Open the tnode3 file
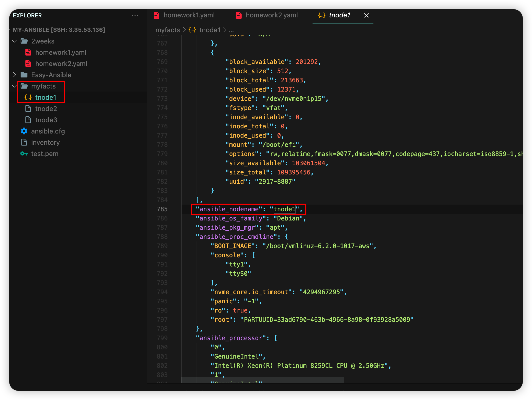Image resolution: width=532 pixels, height=400 pixels. click(x=46, y=120)
